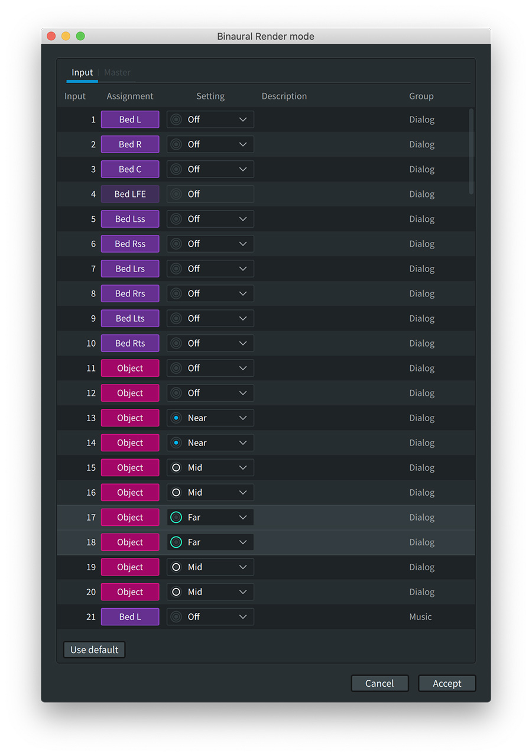532x756 pixels.
Task: Select the Input tab
Action: [x=82, y=72]
